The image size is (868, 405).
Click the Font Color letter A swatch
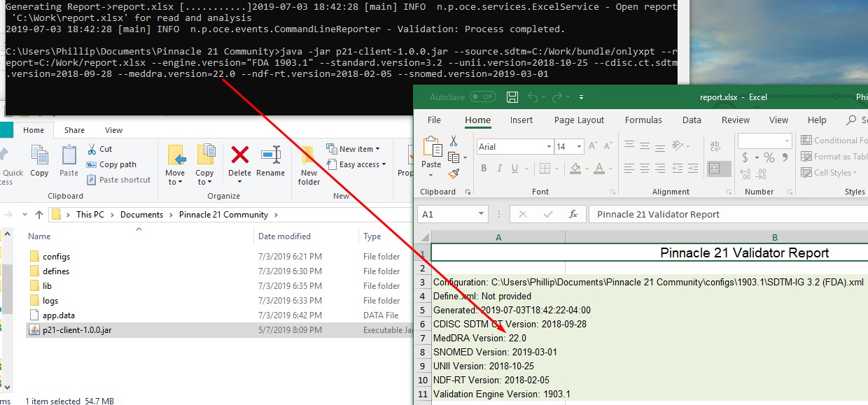pos(599,169)
